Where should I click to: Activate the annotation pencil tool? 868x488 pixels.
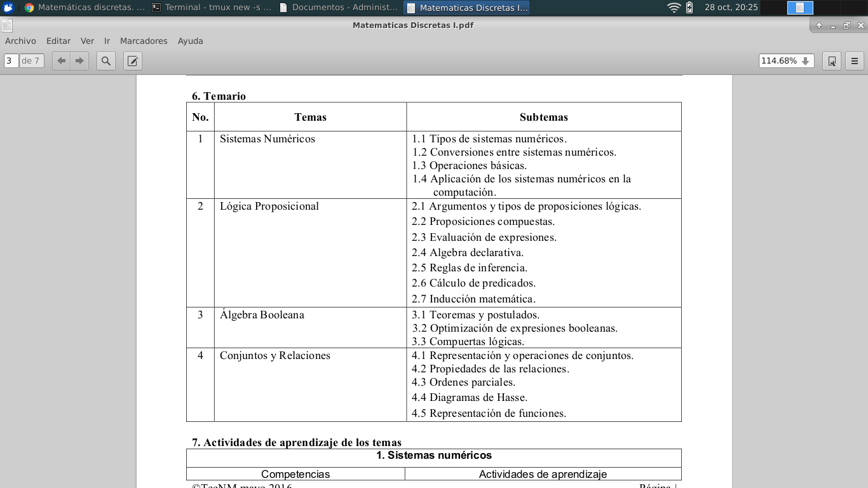[x=133, y=61]
